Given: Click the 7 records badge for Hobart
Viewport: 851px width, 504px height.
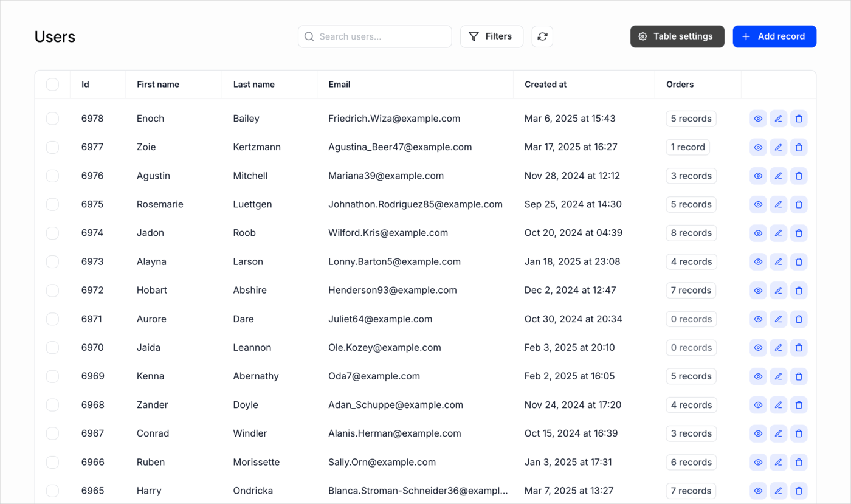Looking at the screenshot, I should coord(691,291).
